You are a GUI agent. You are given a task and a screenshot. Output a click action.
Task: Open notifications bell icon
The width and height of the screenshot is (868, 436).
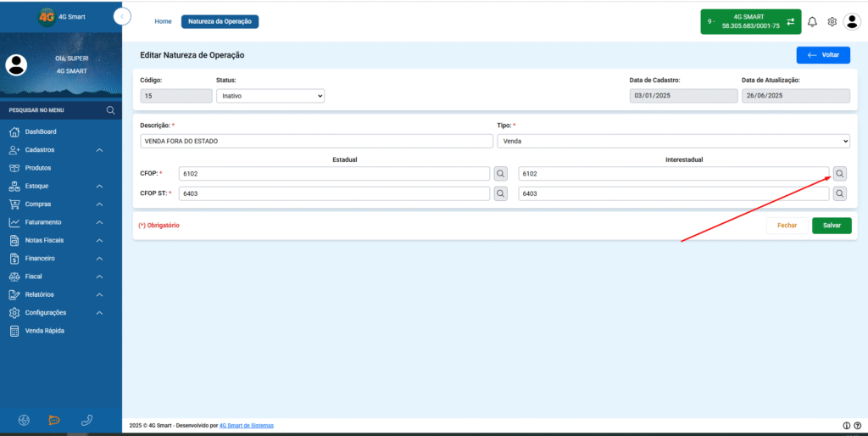[812, 21]
